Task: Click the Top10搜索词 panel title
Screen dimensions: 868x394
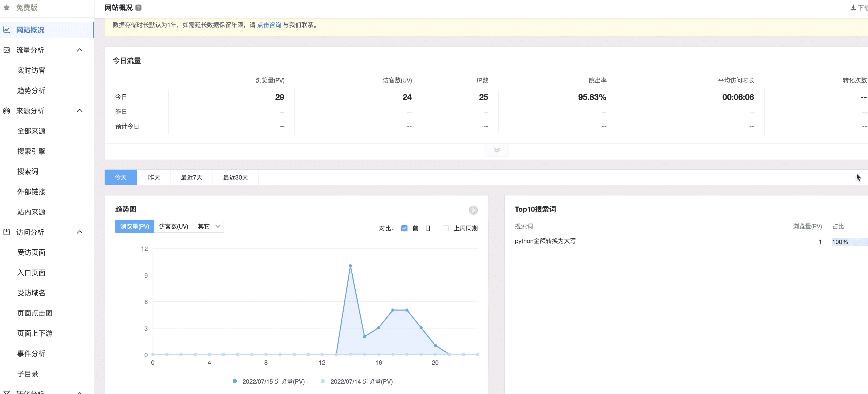Action: point(535,209)
